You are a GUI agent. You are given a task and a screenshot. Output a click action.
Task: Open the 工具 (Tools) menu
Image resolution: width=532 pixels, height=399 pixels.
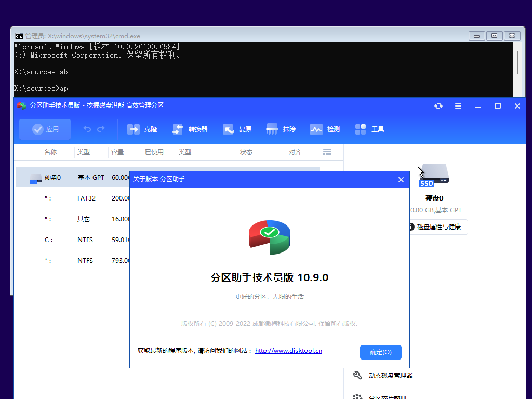coord(369,129)
